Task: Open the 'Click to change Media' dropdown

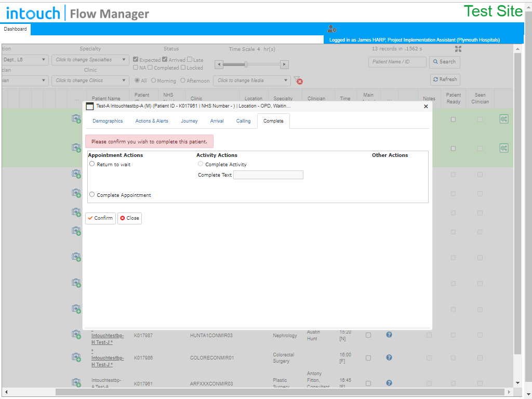Action: click(252, 81)
